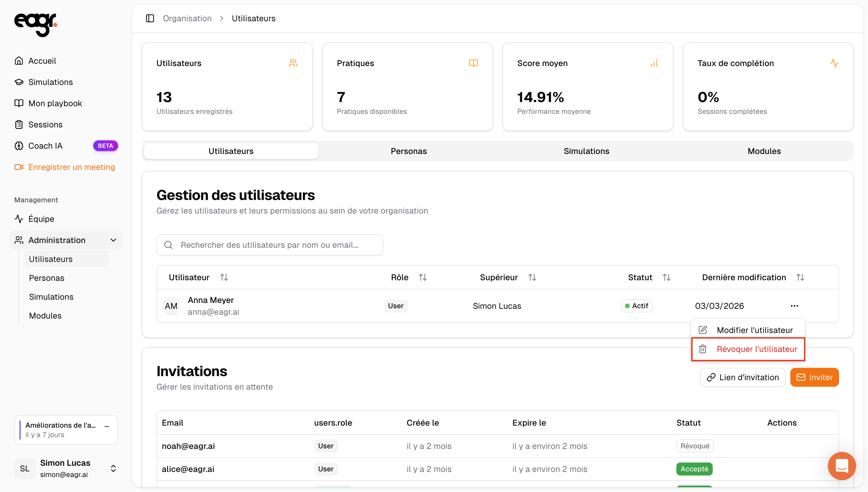Toggle the sidebar panel icon

(150, 18)
